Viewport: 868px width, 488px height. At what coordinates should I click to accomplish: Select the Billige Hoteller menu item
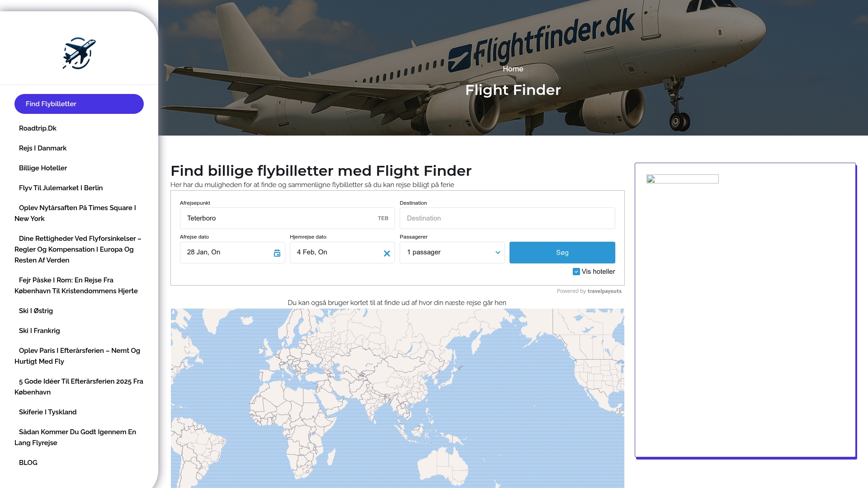[43, 168]
